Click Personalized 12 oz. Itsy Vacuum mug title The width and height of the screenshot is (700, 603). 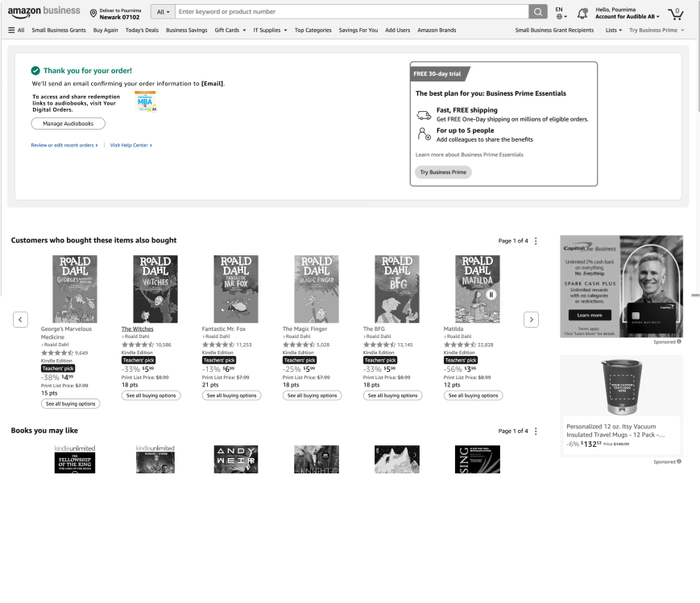click(615, 431)
